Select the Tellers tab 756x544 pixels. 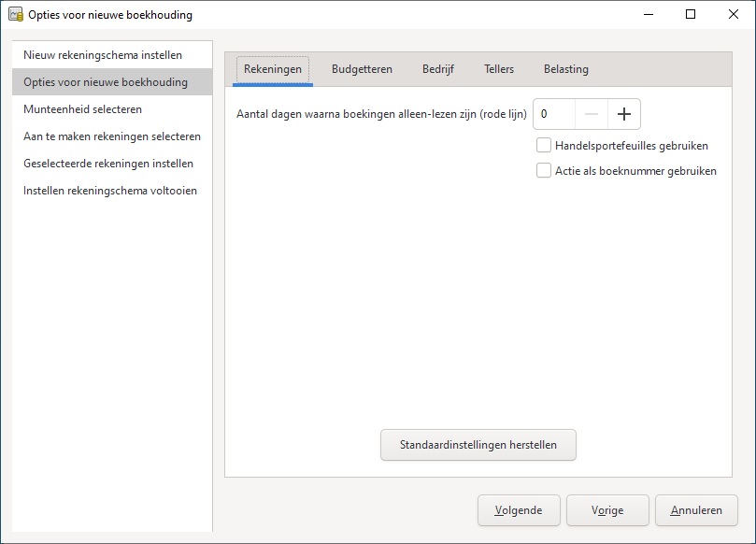click(x=499, y=69)
